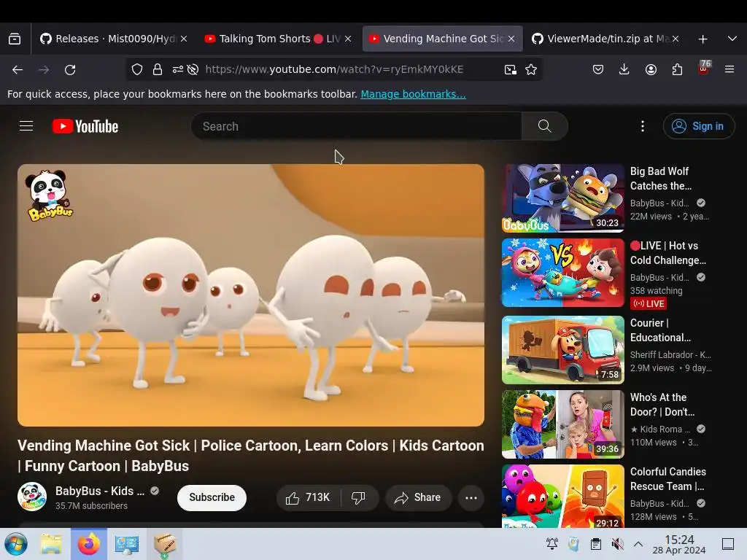Open the package installer taskbar icon
This screenshot has width=747, height=560.
point(164,544)
